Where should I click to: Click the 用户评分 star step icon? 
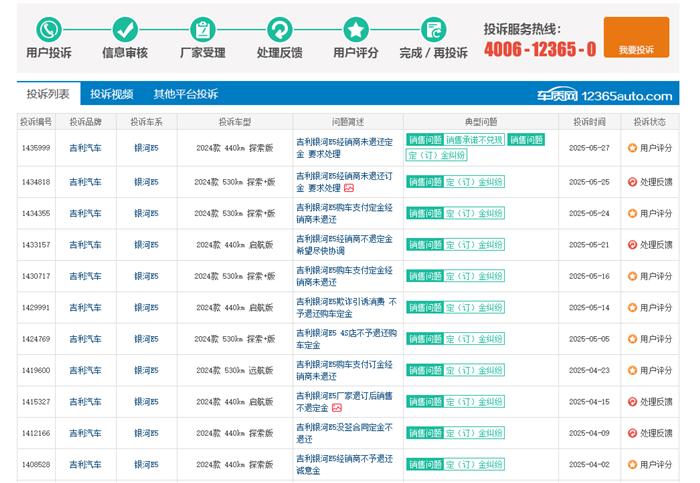click(356, 29)
